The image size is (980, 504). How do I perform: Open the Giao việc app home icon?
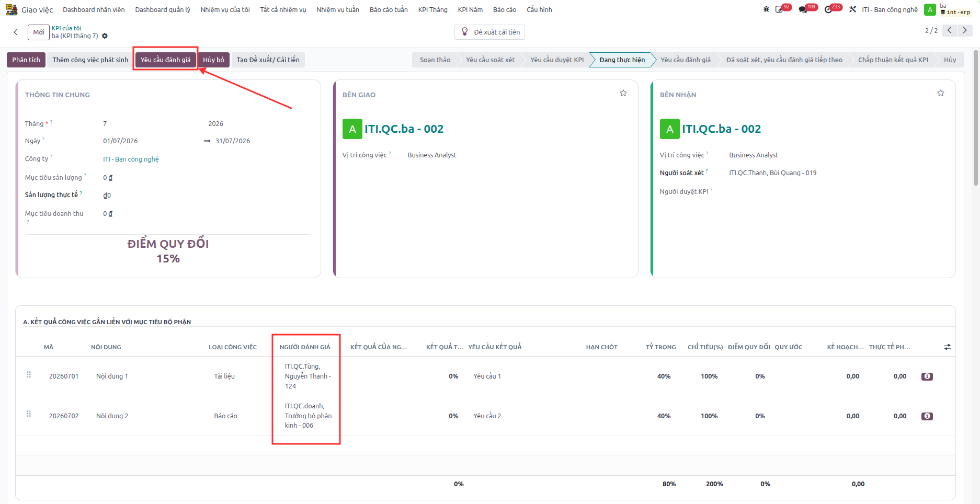click(12, 9)
